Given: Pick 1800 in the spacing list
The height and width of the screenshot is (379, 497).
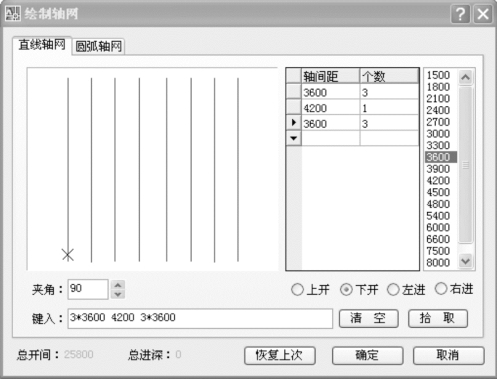Looking at the screenshot, I should click(438, 87).
